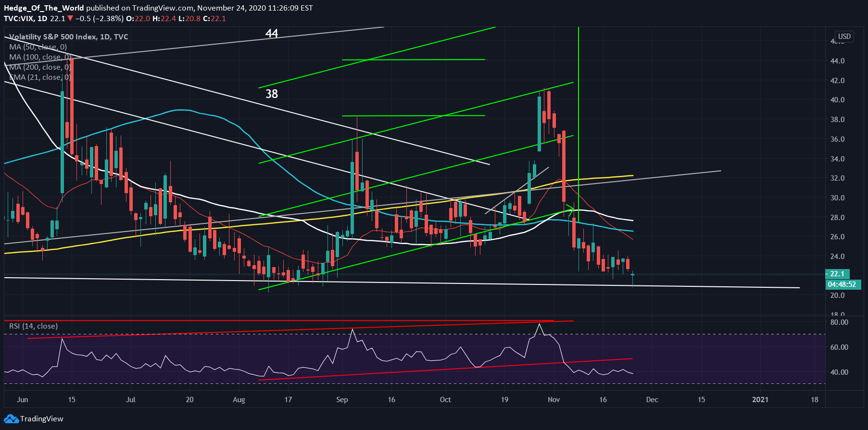Click the Dec label on time axis
This screenshot has width=868, height=430.
point(652,400)
